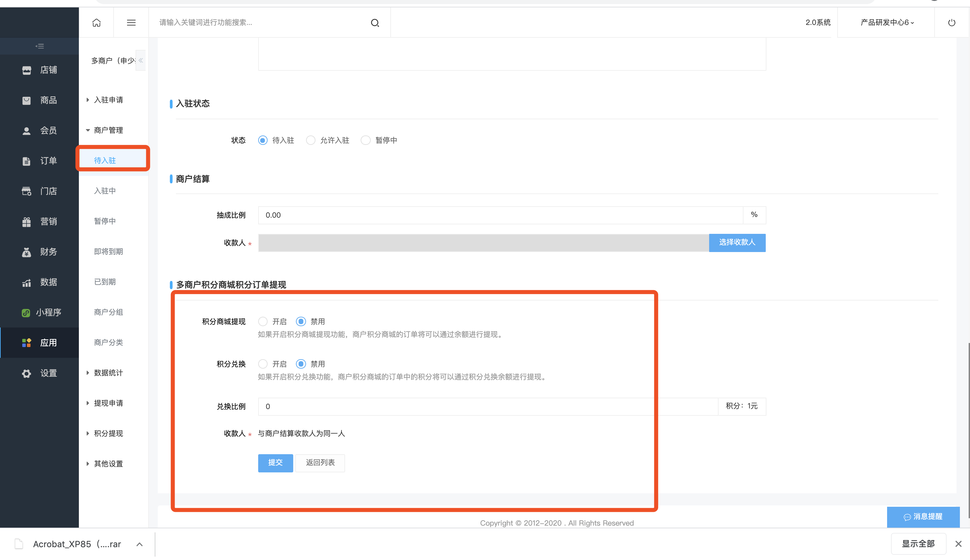Open the 财务 money bag icon
The height and width of the screenshot is (560, 970).
click(x=27, y=252)
